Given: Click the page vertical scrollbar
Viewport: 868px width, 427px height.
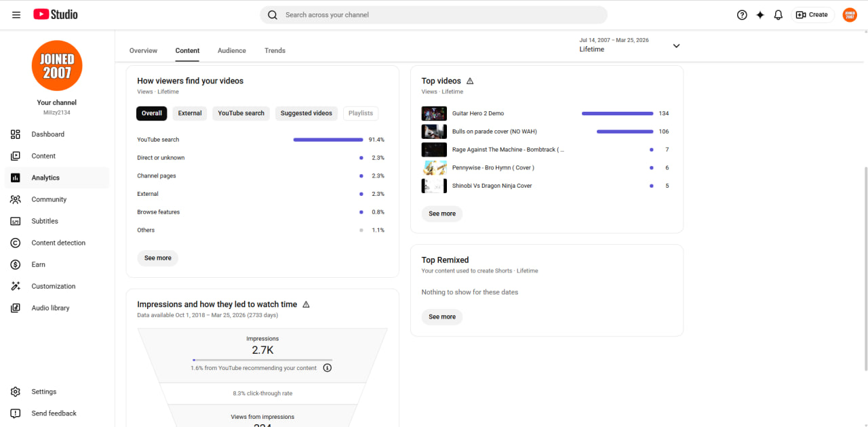Looking at the screenshot, I should (x=865, y=268).
